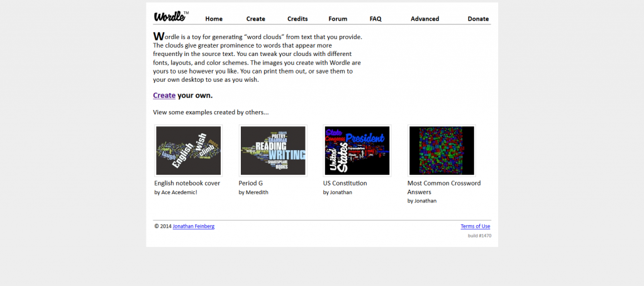The image size is (644, 286).
Task: Select the Advanced menu item
Action: click(x=425, y=19)
